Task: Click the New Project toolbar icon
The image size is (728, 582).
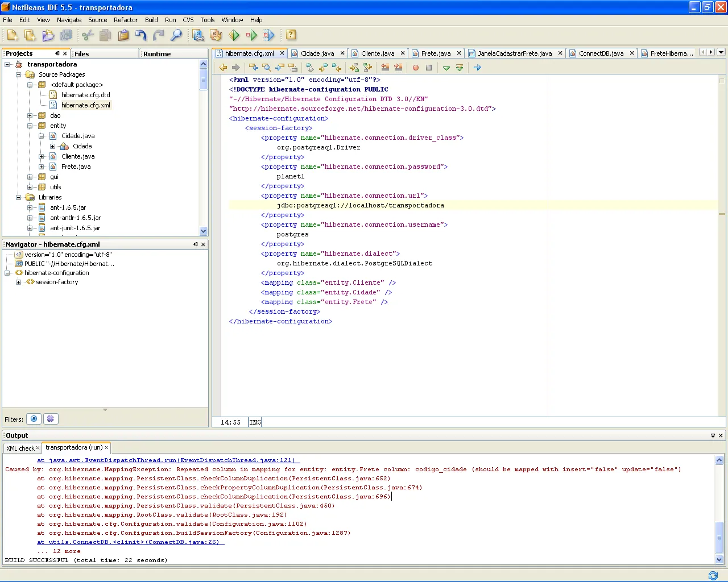Action: [30, 35]
